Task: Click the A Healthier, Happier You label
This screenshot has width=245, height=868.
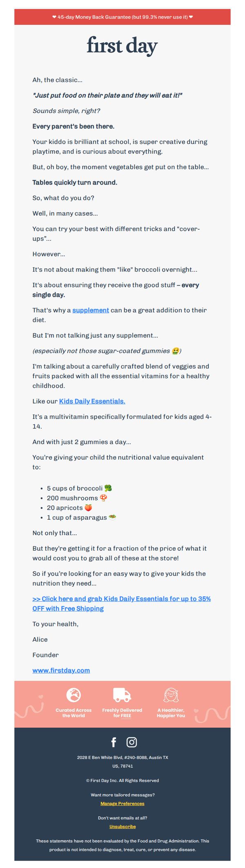Action: pyautogui.click(x=171, y=713)
